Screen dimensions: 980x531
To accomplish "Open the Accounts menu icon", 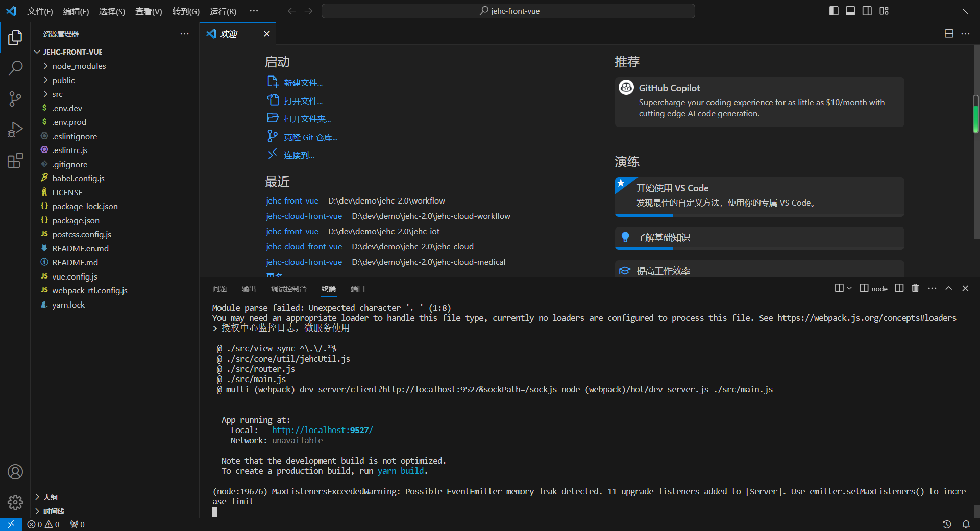I will point(15,472).
